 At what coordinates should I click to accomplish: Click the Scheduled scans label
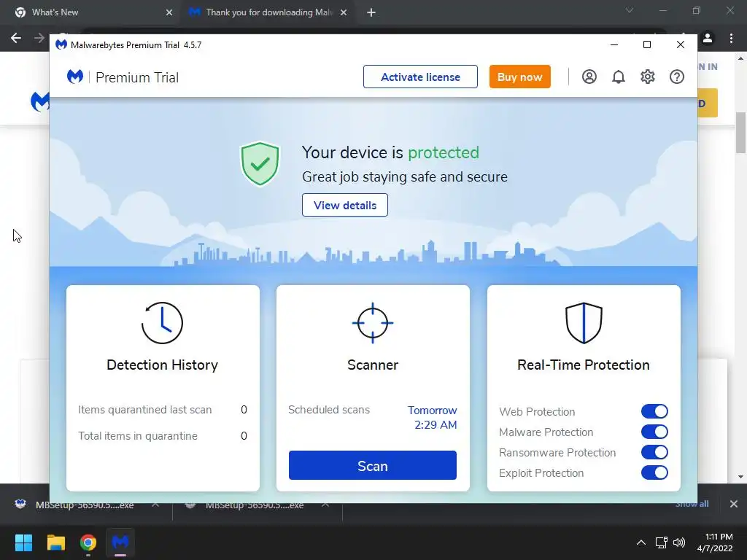tap(329, 410)
